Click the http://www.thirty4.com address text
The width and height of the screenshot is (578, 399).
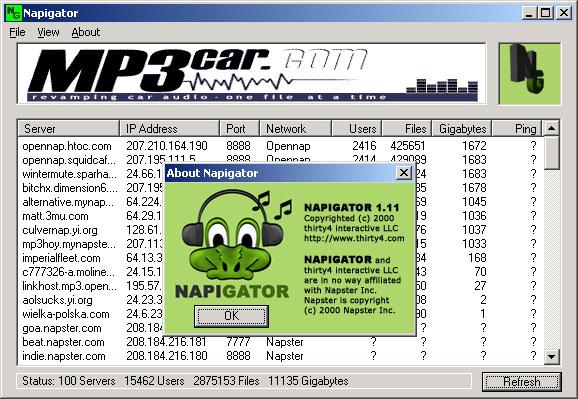pyautogui.click(x=354, y=239)
